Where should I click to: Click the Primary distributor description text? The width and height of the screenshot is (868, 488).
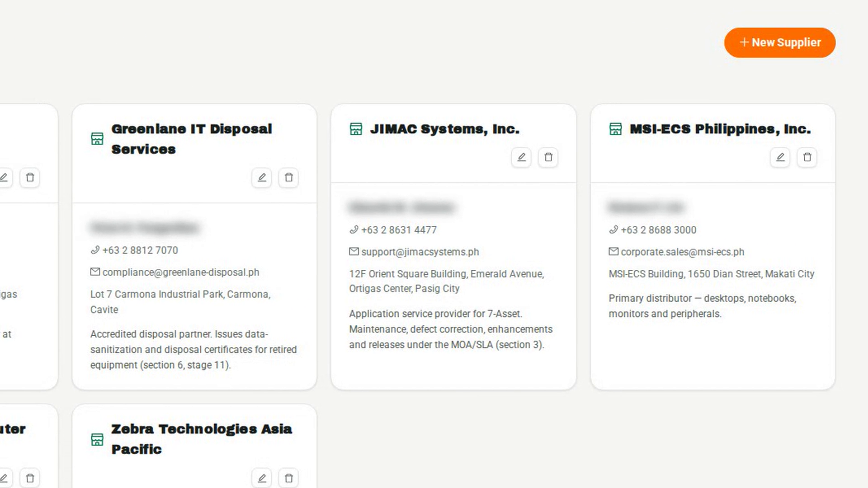coord(702,306)
